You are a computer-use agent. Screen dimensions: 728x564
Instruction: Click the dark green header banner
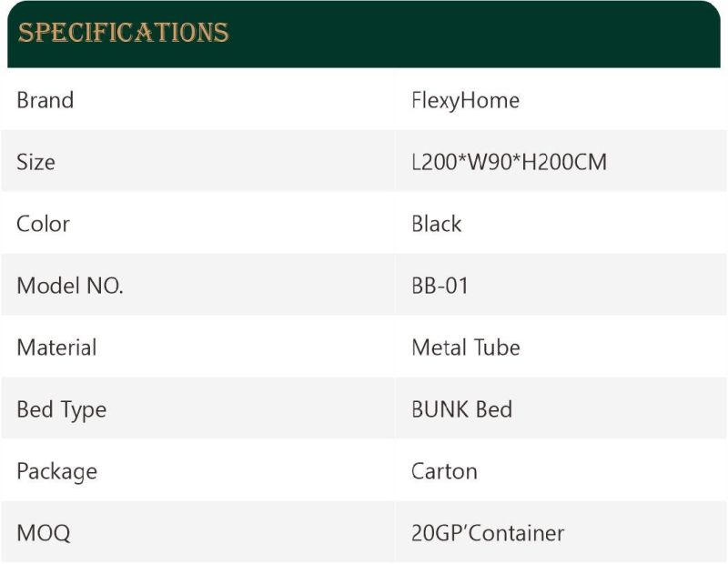pyautogui.click(x=364, y=34)
